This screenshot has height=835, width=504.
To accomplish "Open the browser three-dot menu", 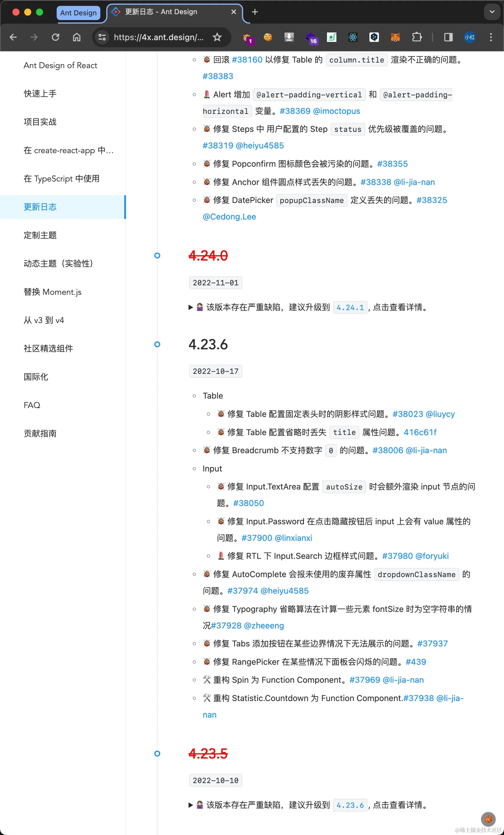I will (491, 37).
